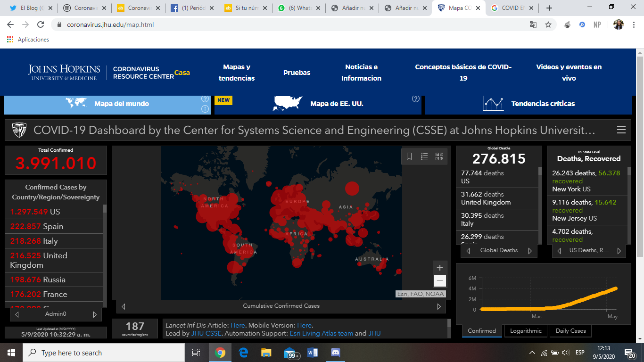Select the Confirmed chart tab
The width and height of the screenshot is (644, 362).
coord(482,331)
